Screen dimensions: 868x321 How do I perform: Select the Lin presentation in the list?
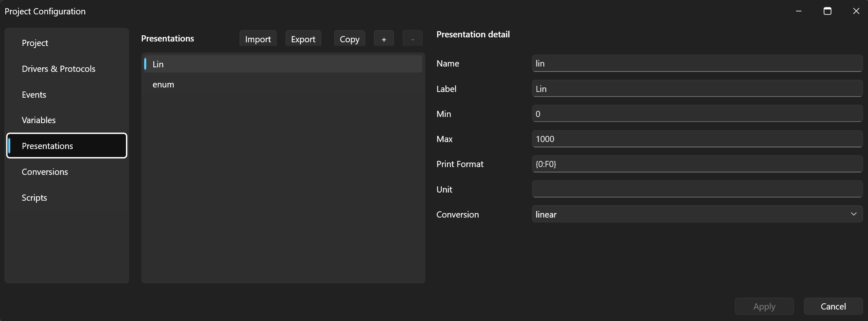[x=283, y=64]
